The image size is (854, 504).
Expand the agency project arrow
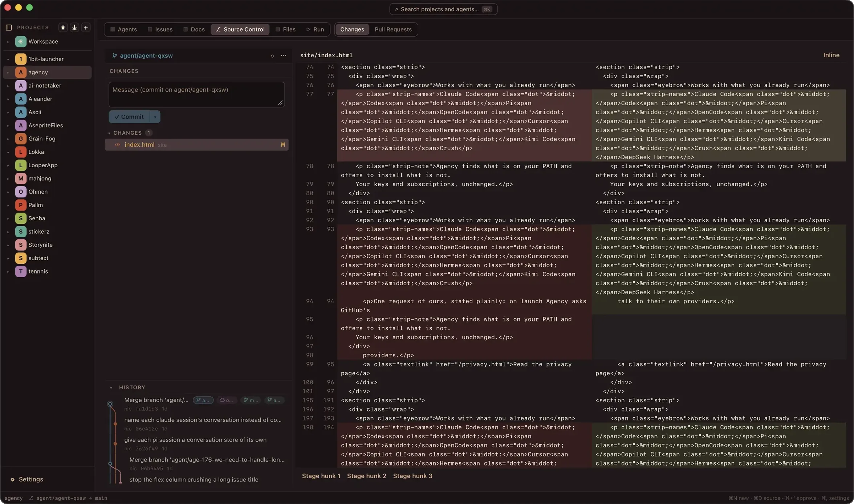[x=8, y=73]
